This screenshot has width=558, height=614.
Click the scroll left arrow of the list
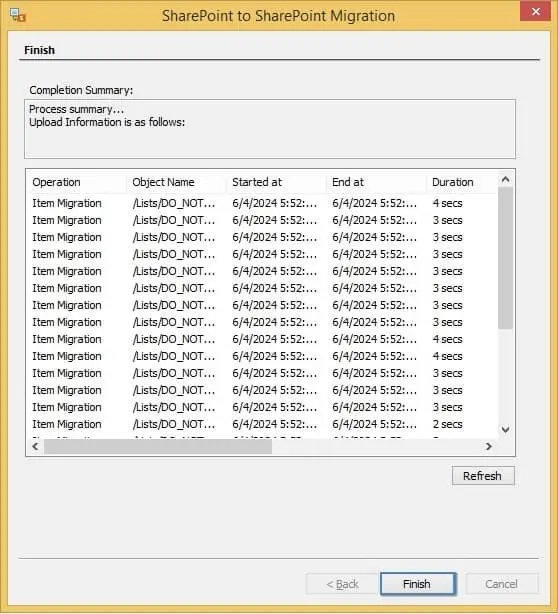[x=36, y=446]
